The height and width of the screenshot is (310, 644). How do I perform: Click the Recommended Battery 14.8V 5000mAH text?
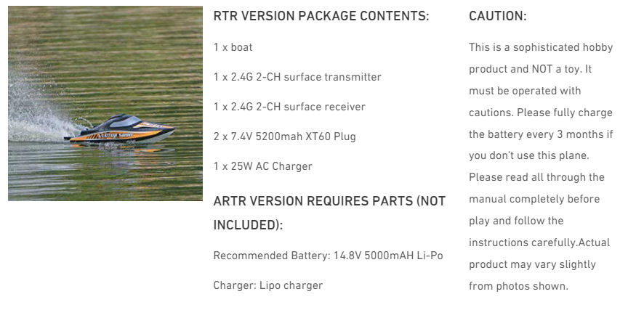(328, 256)
